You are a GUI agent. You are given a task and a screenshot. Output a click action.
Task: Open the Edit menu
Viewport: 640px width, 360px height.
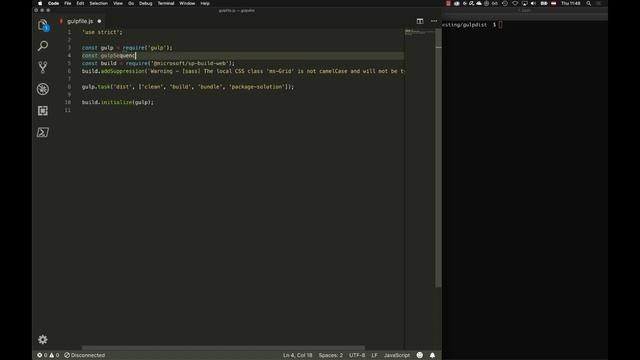point(80,3)
